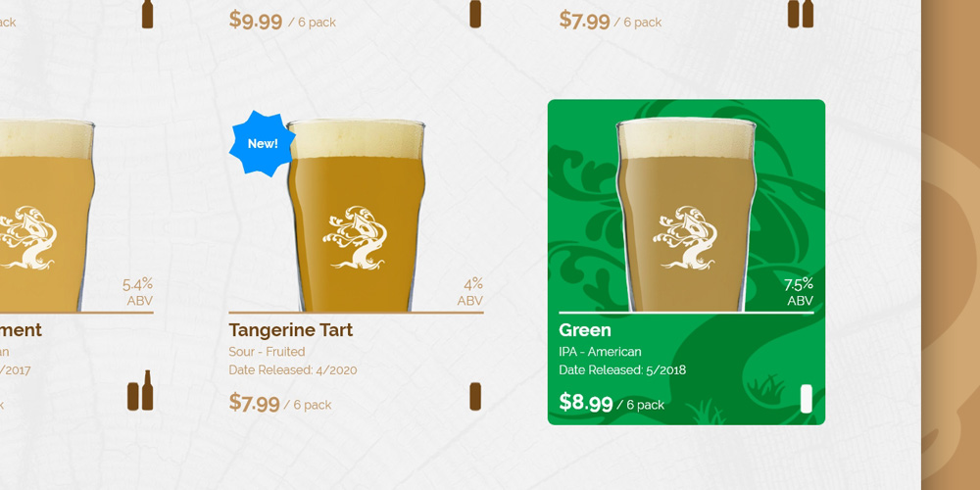This screenshot has height=490, width=980.
Task: Click the 7.5% ABV label
Action: [x=799, y=292]
